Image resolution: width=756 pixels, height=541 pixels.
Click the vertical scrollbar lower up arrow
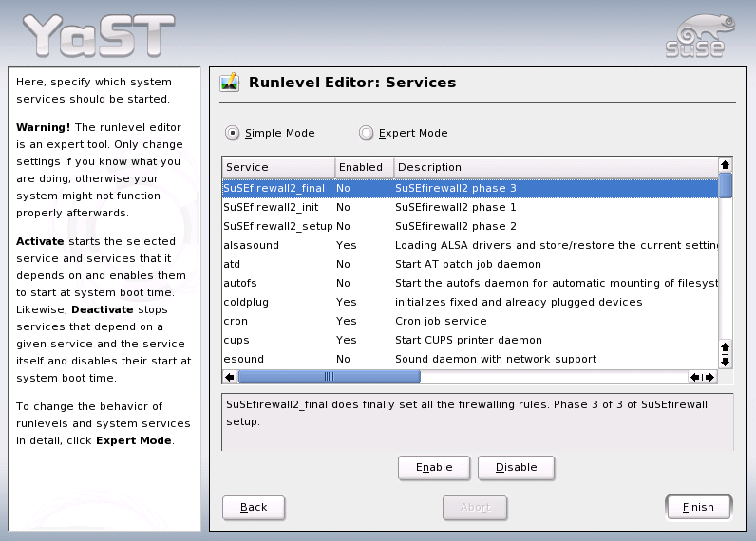coord(725,346)
